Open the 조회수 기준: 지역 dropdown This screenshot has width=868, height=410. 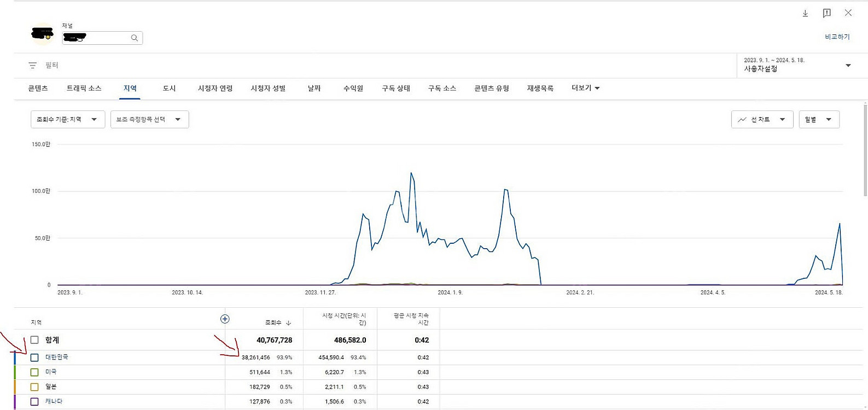[x=68, y=119]
